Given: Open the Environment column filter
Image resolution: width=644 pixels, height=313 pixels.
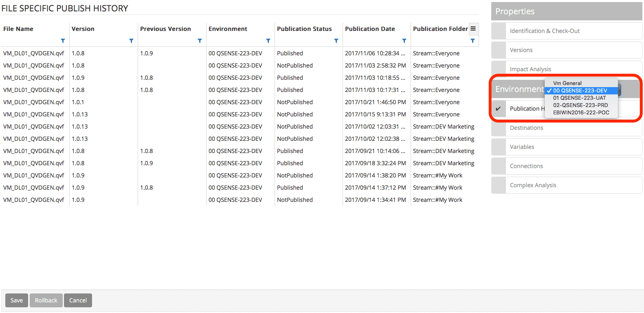Looking at the screenshot, I should (268, 41).
